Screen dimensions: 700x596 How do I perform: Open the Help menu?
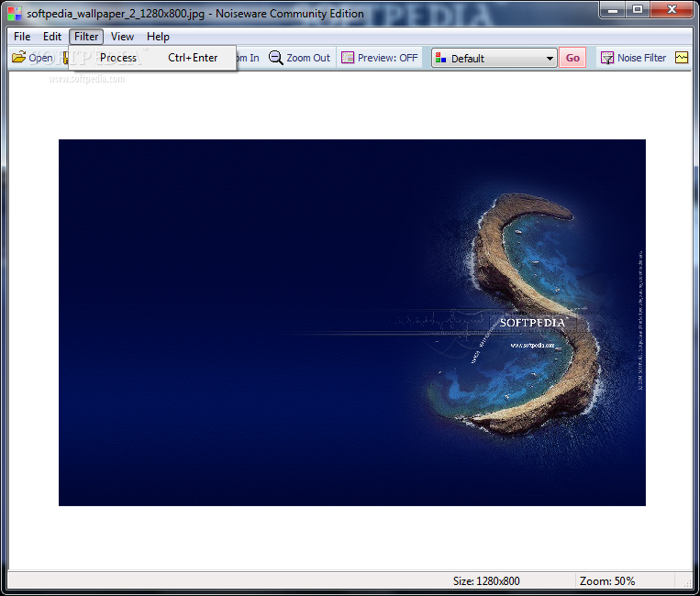coord(158,37)
